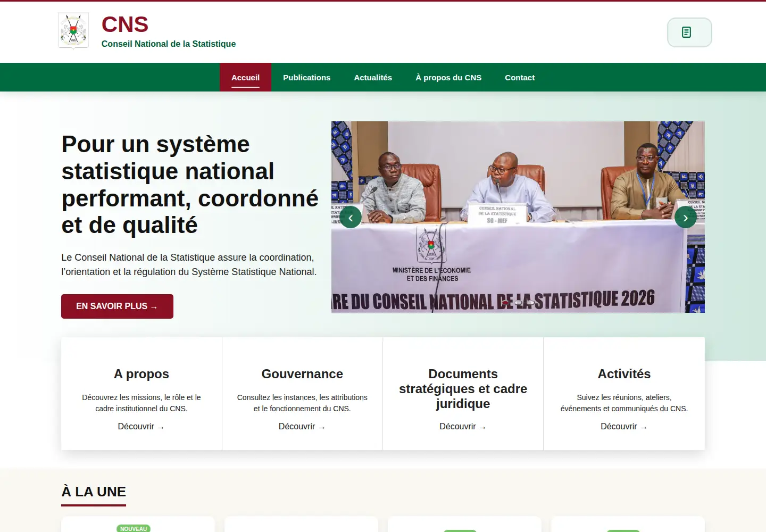Advance to the next carousel slide
Viewport: 766px width, 532px height.
click(686, 218)
